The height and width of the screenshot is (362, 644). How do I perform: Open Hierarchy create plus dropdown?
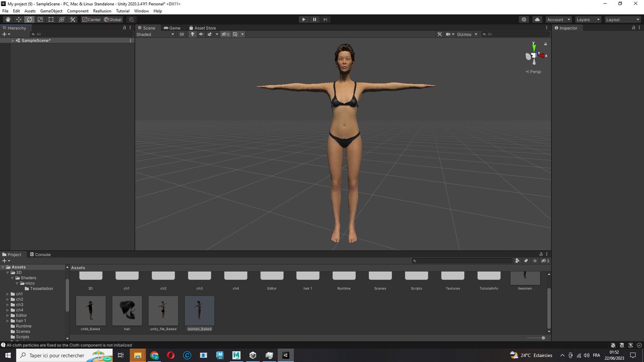click(6, 34)
